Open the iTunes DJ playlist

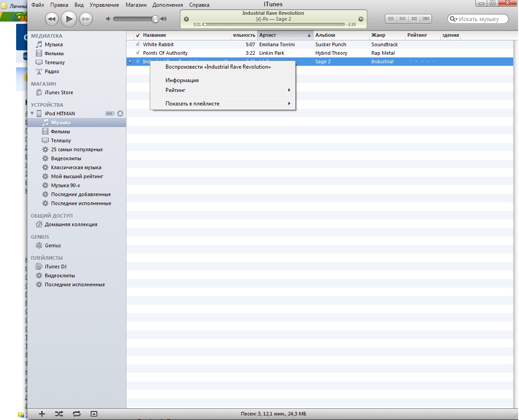click(56, 266)
